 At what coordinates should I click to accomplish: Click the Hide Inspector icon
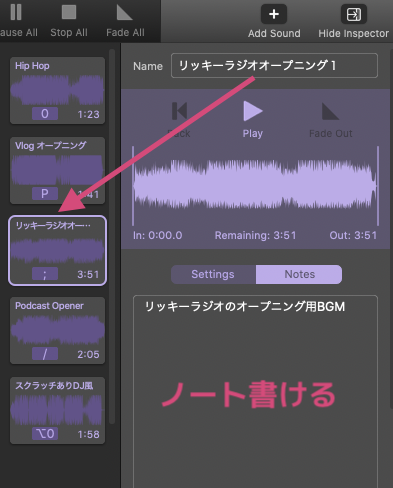pos(353,14)
